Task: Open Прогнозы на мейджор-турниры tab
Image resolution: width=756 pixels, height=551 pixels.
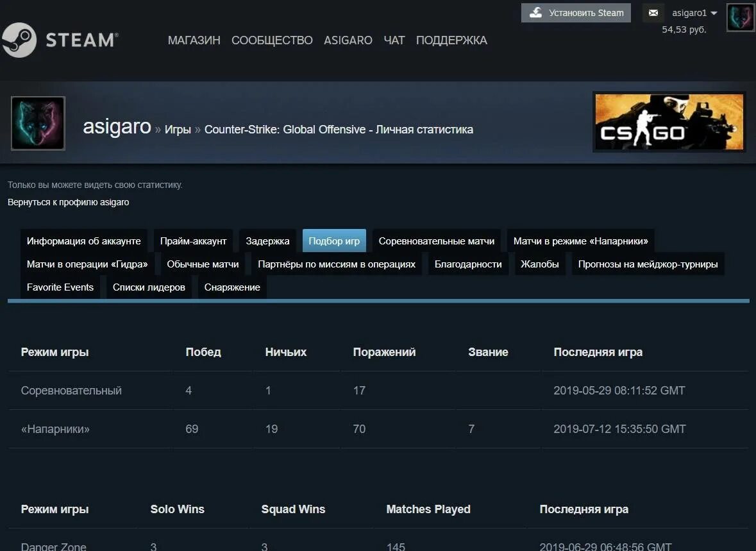Action: tap(648, 264)
